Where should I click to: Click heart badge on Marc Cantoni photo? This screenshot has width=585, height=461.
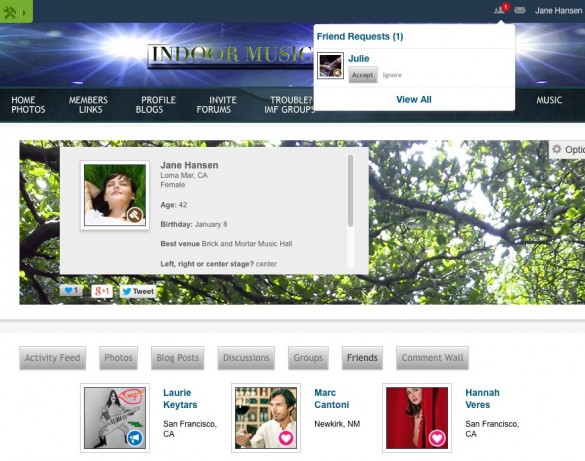pos(286,438)
